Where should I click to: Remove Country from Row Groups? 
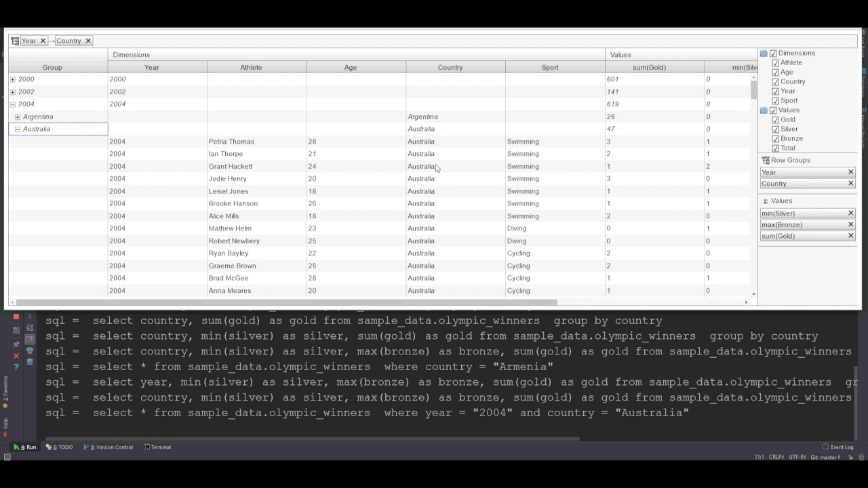[x=850, y=184]
